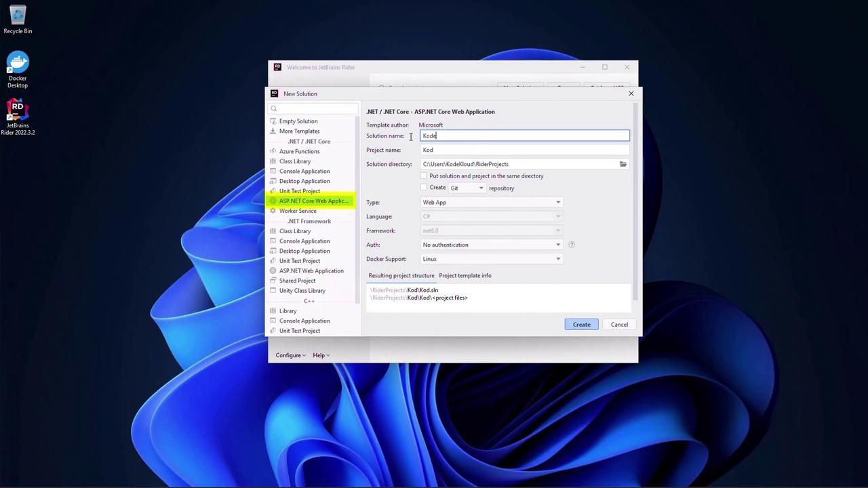Click the folder browse icon for Solution directory

(623, 164)
